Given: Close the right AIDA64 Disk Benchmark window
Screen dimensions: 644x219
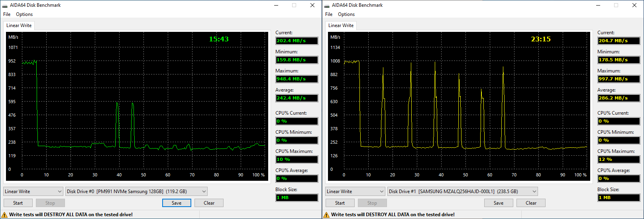Looking at the screenshot, I should click(x=634, y=6).
